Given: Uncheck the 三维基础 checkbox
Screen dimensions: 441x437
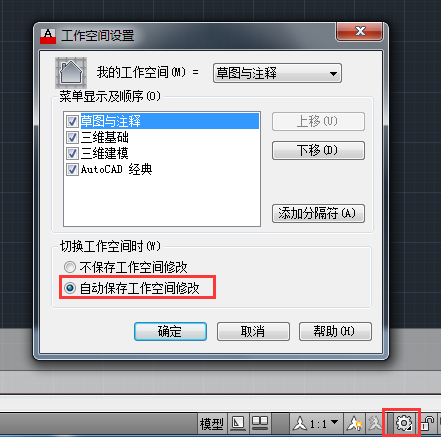Looking at the screenshot, I should pyautogui.click(x=72, y=137).
